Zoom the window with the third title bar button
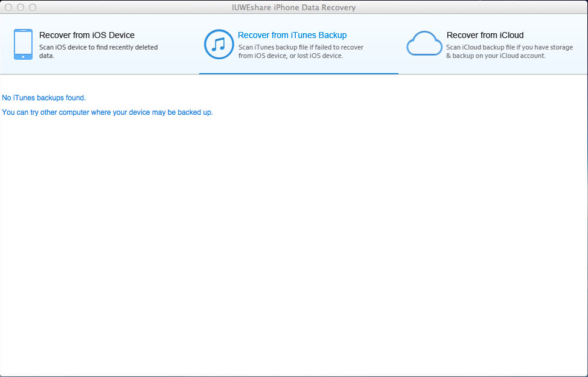Image resolution: width=588 pixels, height=377 pixels. [33, 7]
